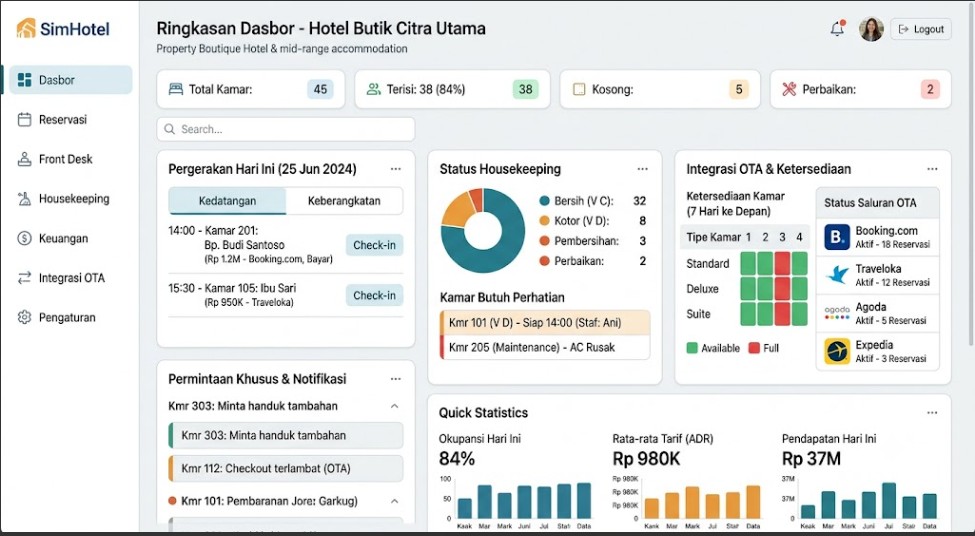Open Permintaan Khusus & Notifikasi three-dot menu
This screenshot has height=536, width=975.
[395, 379]
